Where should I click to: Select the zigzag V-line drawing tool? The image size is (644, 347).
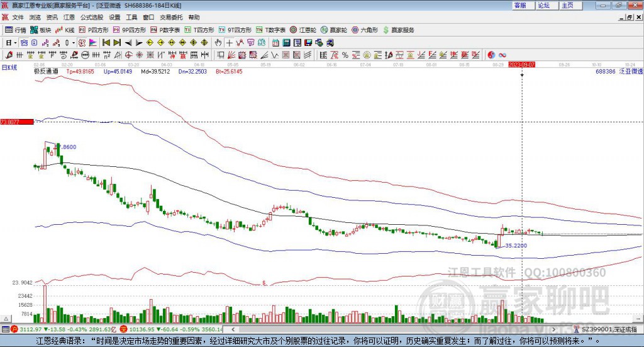coord(274,55)
